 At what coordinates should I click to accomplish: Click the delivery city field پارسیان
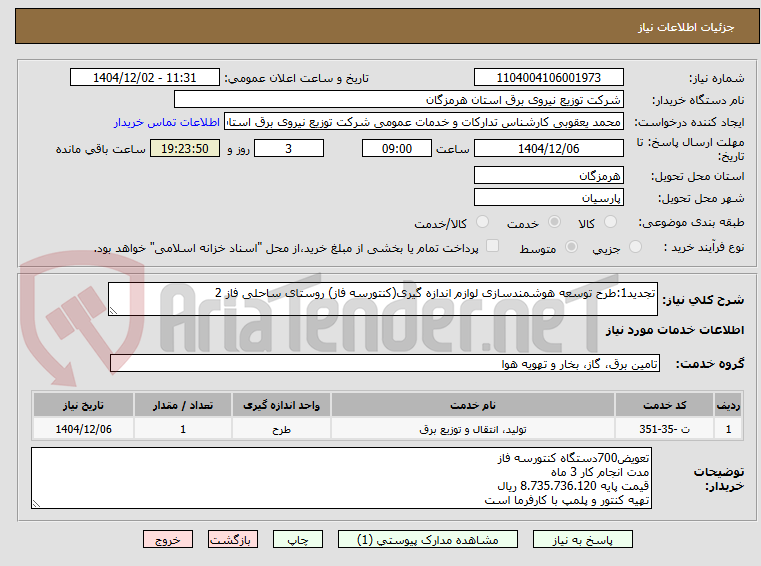click(x=548, y=198)
